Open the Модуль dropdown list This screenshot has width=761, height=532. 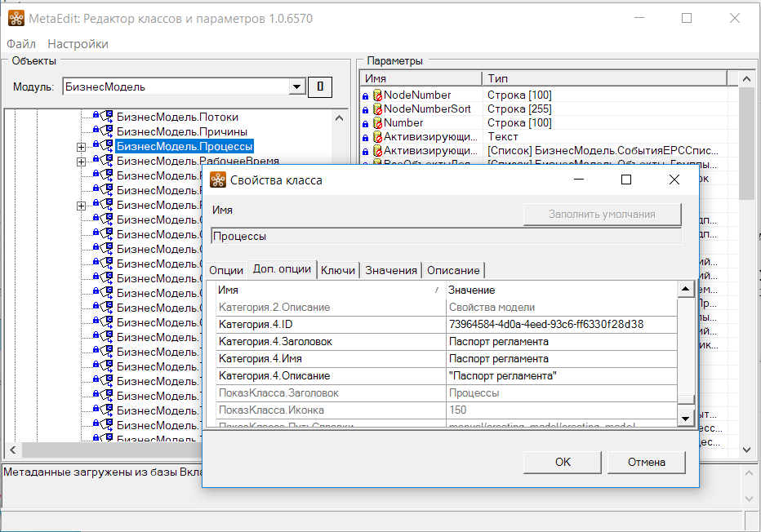296,86
